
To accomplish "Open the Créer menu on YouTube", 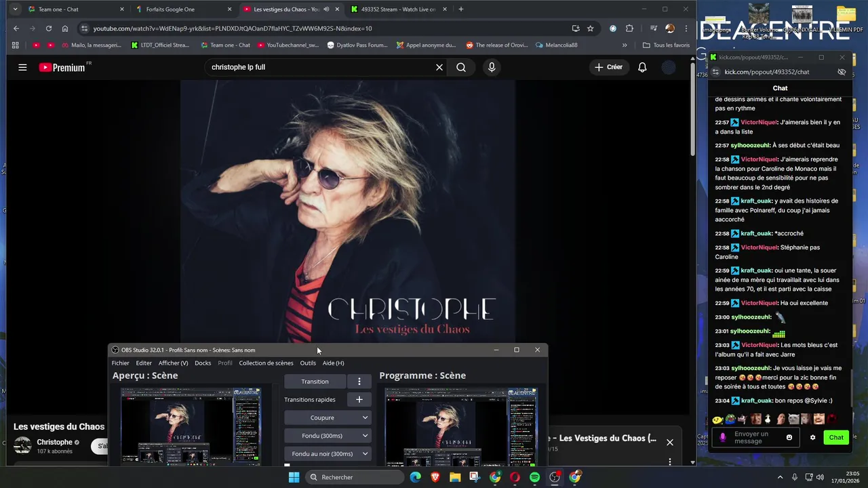I will click(608, 67).
